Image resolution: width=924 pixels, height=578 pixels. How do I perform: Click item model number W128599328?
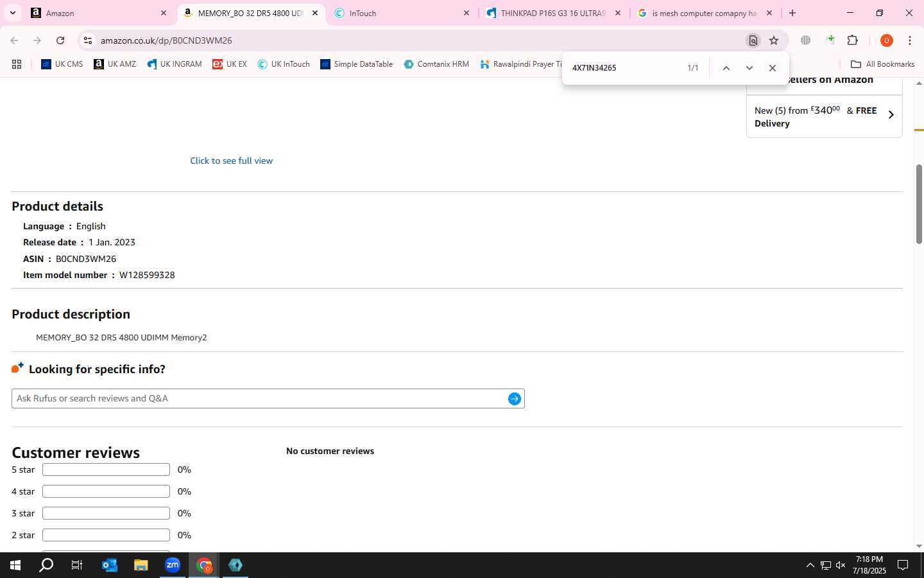tap(147, 275)
